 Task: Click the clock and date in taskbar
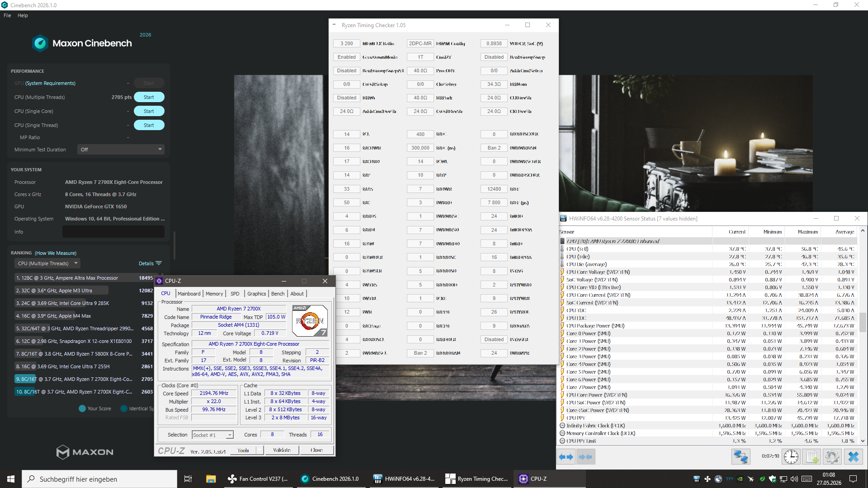coord(829,479)
